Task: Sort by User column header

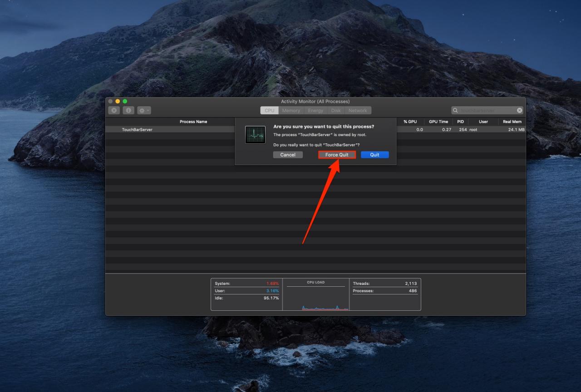Action: [x=483, y=122]
